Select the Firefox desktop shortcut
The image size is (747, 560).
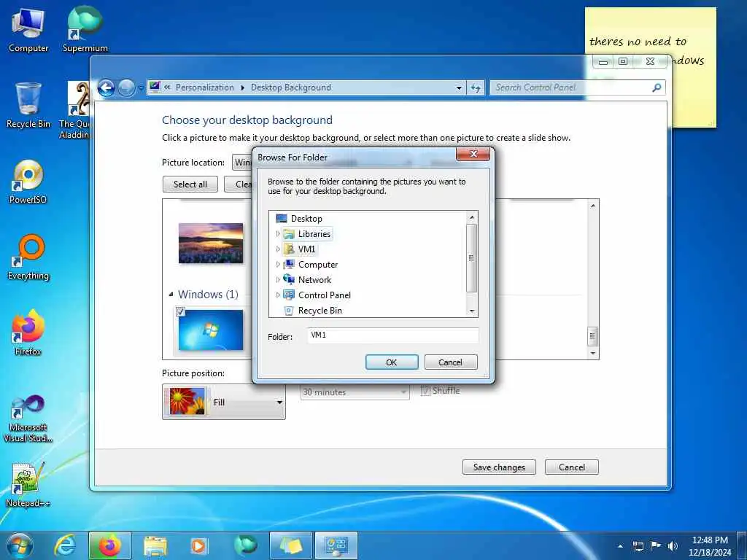pos(28,333)
